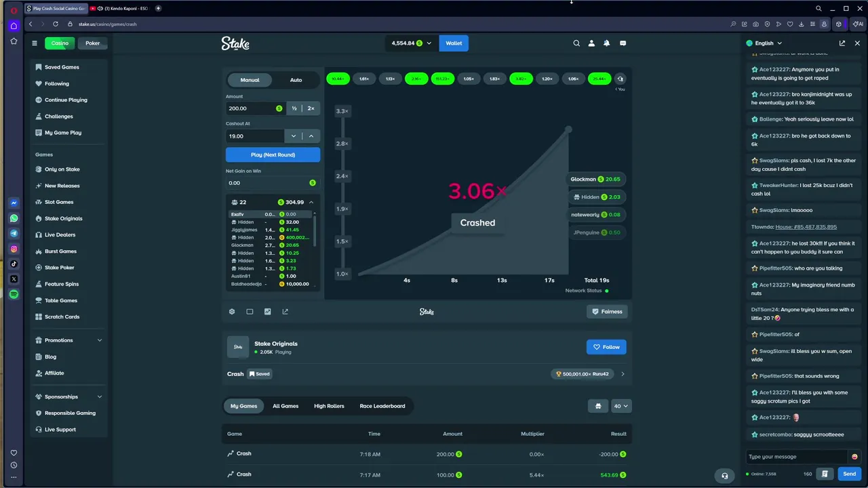This screenshot has width=868, height=488.
Task: Open the 151.23× previous crash result
Action: 442,79
